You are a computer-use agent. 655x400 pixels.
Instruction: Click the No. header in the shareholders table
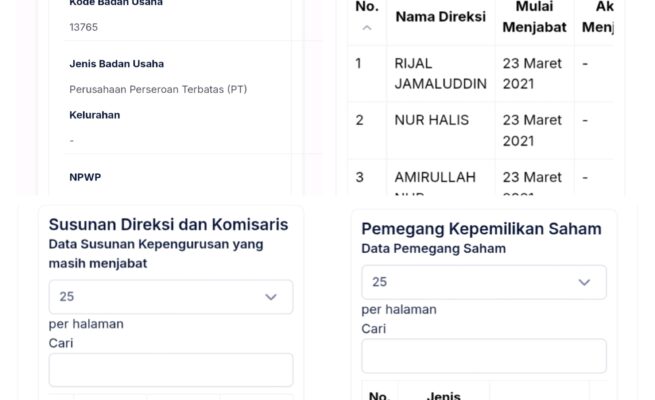(379, 395)
